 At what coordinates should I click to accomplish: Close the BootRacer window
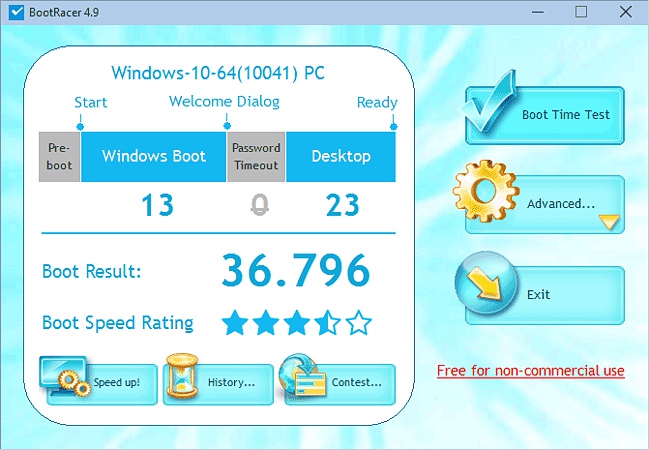(626, 12)
